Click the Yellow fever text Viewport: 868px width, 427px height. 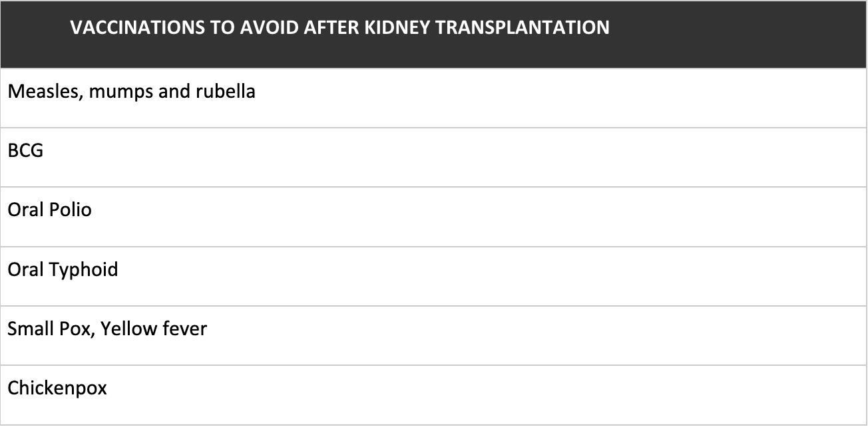tap(154, 329)
